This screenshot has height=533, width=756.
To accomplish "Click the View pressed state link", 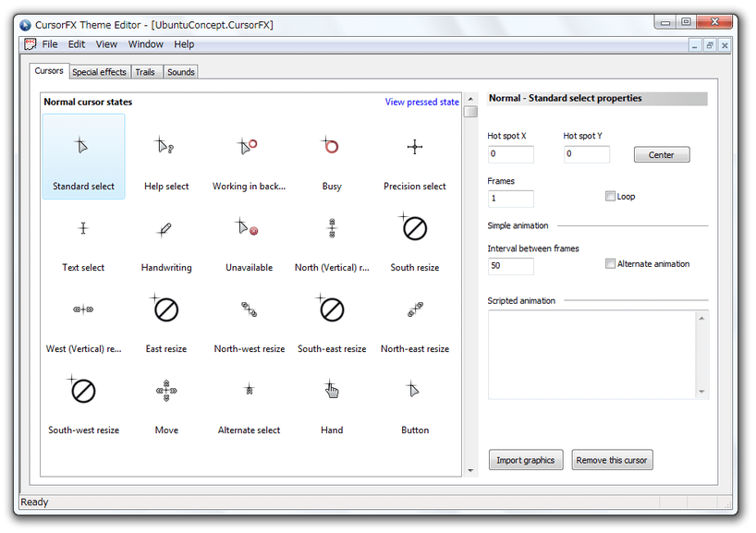I will click(x=421, y=102).
